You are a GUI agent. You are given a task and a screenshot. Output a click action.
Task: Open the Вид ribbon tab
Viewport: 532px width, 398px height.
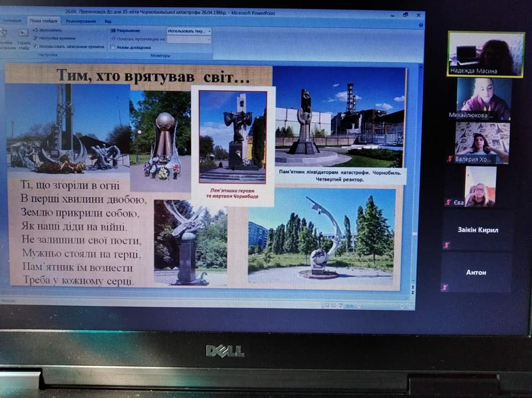coord(108,22)
